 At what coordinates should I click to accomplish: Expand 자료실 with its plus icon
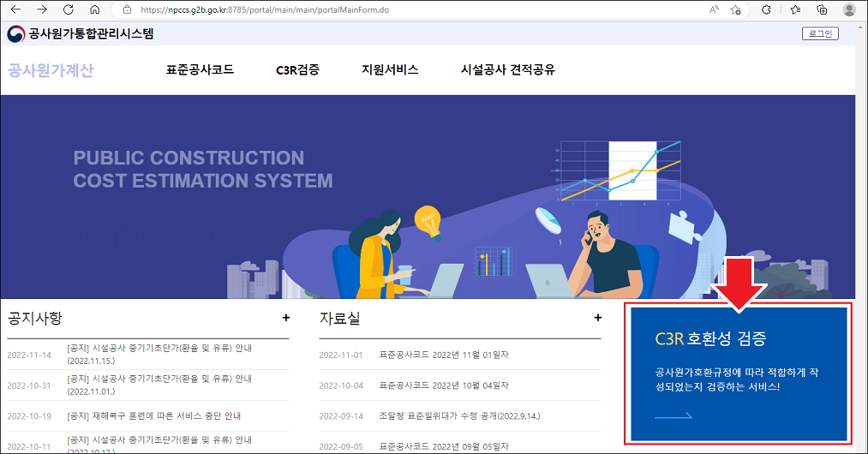tap(597, 318)
